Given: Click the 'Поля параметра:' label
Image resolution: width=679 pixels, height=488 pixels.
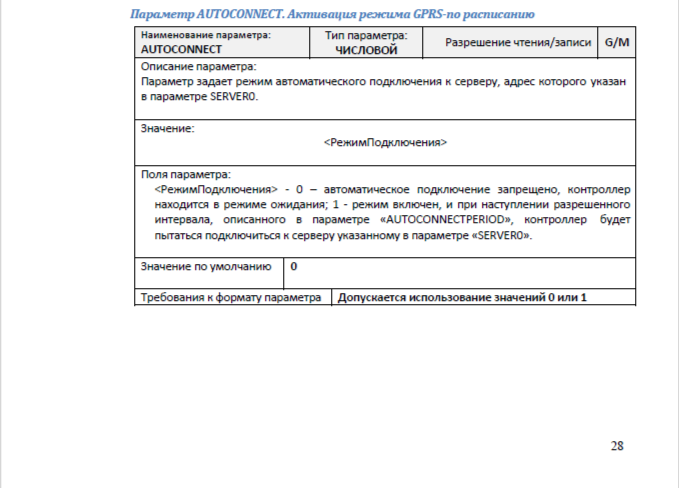Looking at the screenshot, I should (185, 174).
